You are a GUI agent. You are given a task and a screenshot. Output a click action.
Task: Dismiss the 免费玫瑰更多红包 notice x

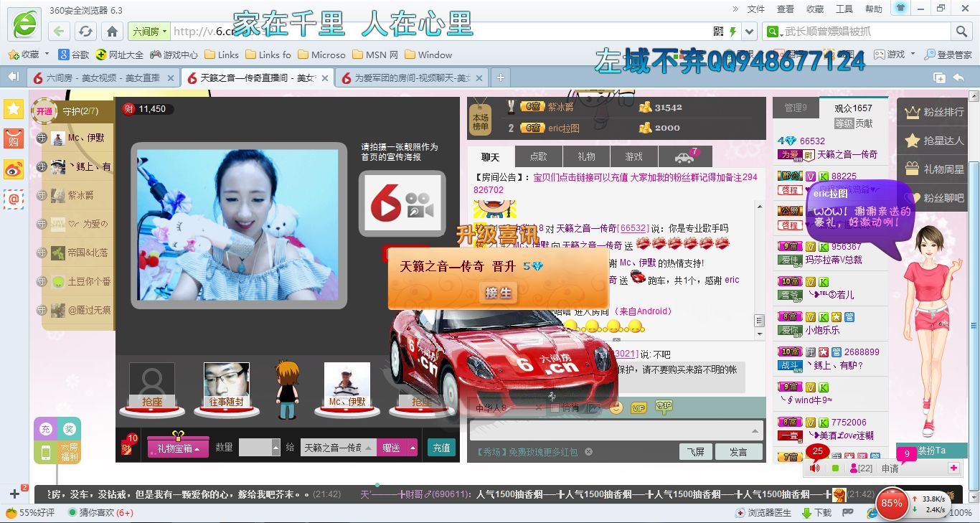[x=588, y=452]
